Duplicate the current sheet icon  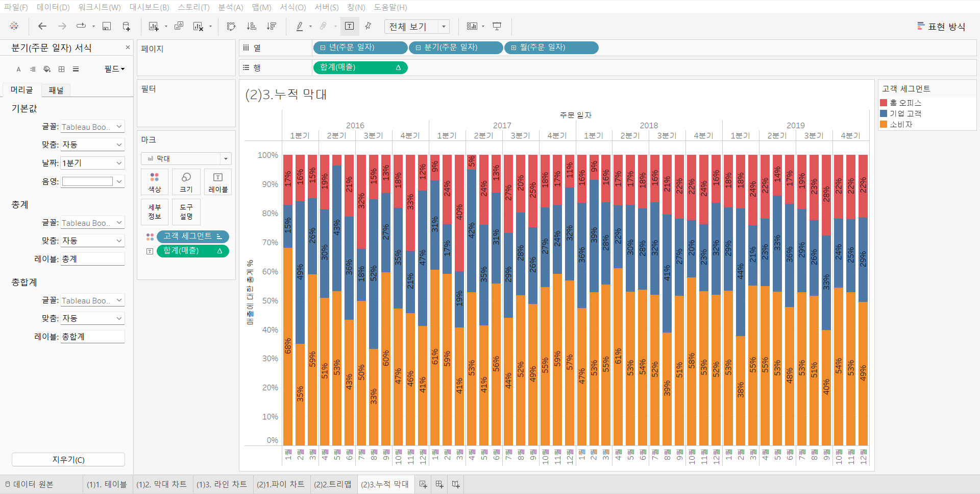[x=179, y=26]
